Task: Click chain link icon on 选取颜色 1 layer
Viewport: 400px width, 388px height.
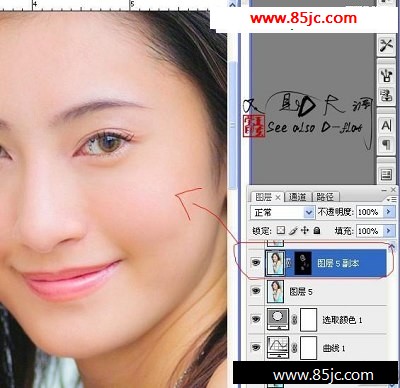Action: 294,320
